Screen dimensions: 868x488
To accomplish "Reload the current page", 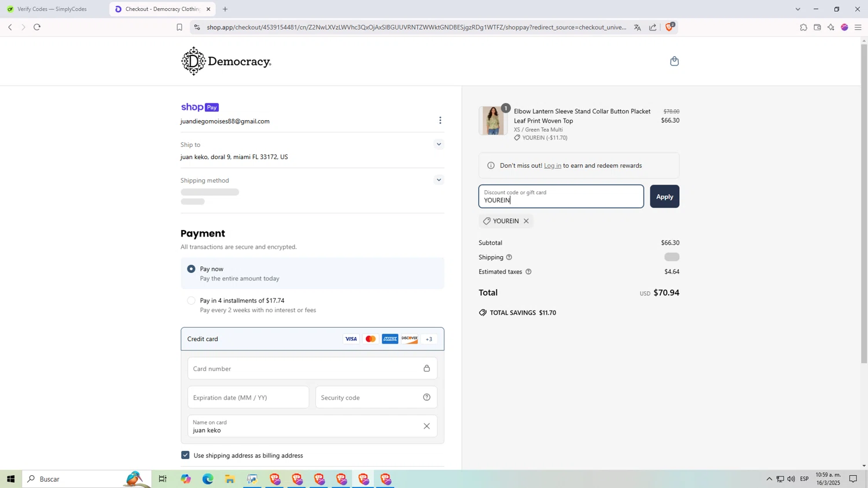I will 37,27.
